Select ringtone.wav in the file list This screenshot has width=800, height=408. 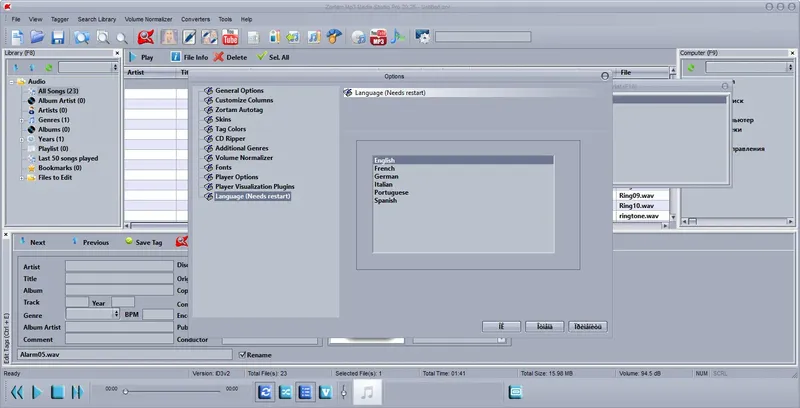point(639,216)
